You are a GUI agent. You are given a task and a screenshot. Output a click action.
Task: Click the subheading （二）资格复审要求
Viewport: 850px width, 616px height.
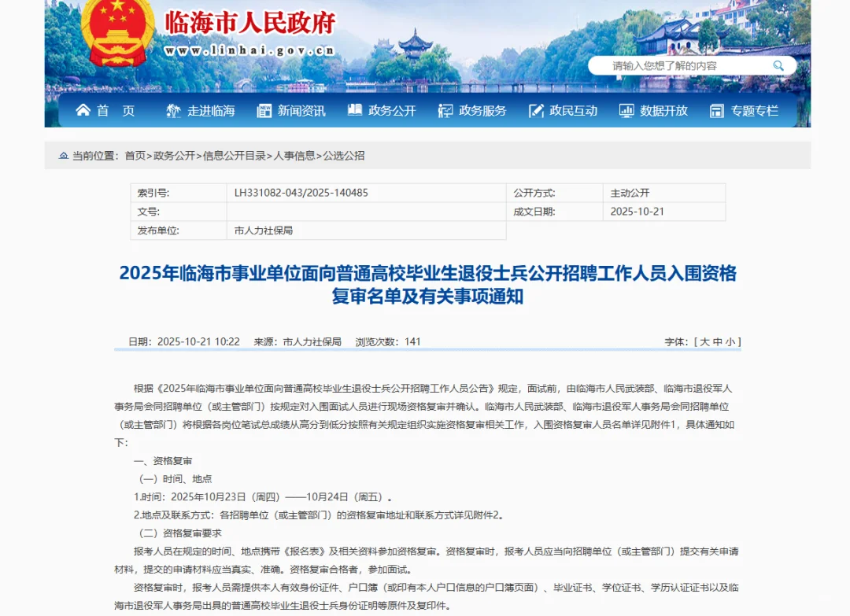pyautogui.click(x=178, y=533)
